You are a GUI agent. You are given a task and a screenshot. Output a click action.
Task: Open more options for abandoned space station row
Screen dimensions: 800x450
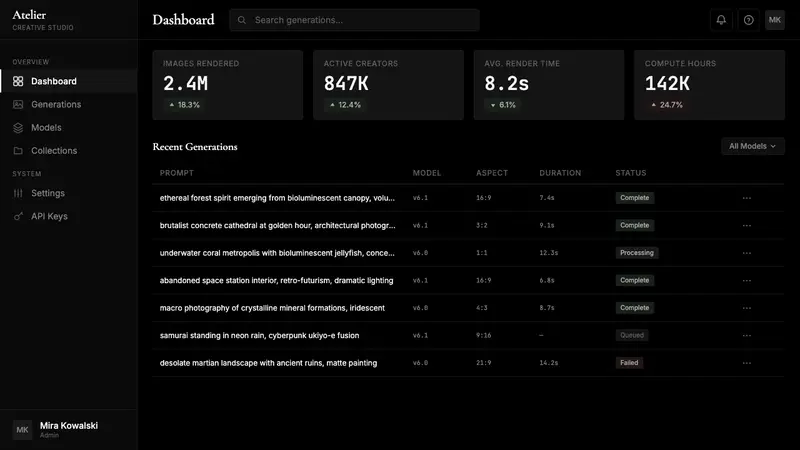click(x=746, y=281)
